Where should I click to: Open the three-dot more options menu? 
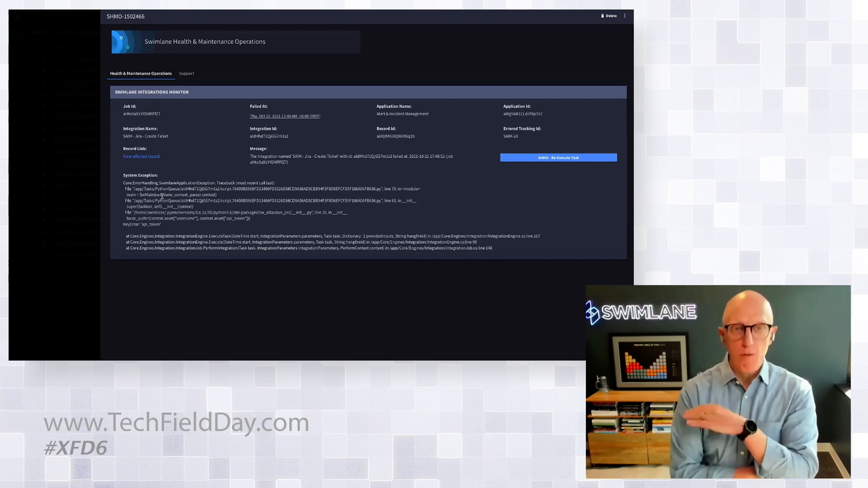pyautogui.click(x=625, y=16)
